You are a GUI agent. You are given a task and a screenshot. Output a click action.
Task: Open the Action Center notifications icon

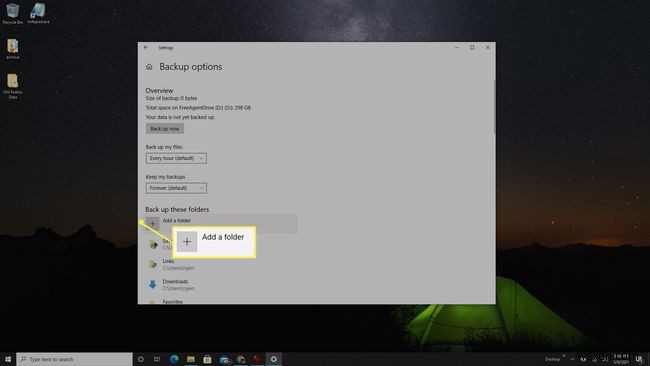click(639, 359)
